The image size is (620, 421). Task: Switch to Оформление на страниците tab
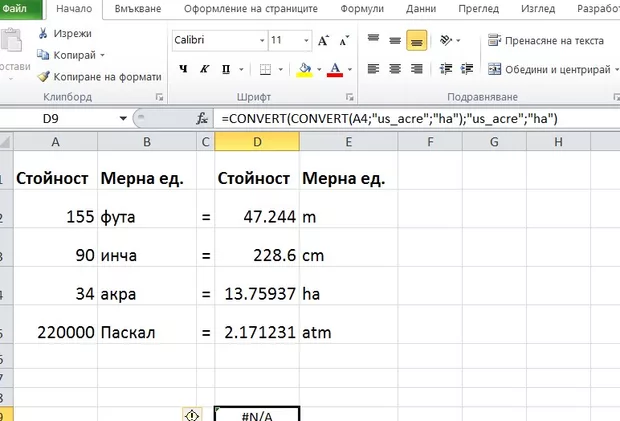251,9
